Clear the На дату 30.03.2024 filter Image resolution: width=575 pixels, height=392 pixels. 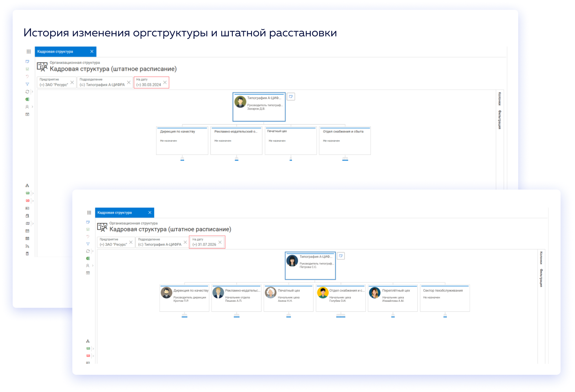[165, 82]
